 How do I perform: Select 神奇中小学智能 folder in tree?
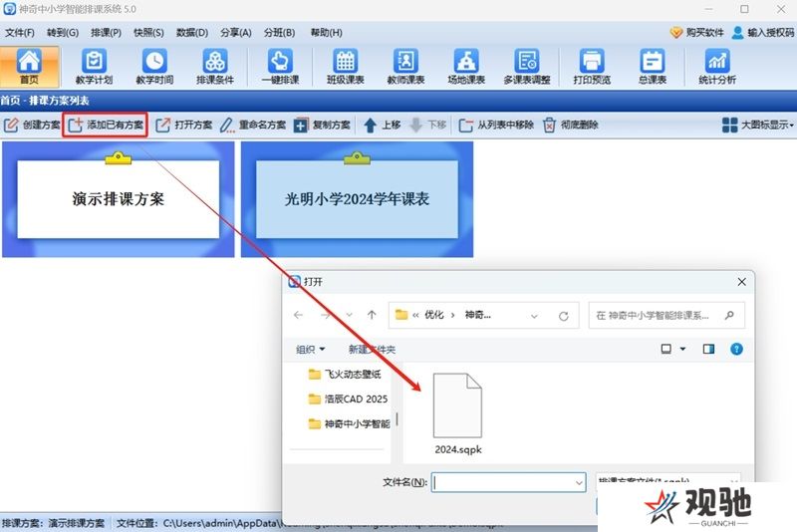point(350,423)
